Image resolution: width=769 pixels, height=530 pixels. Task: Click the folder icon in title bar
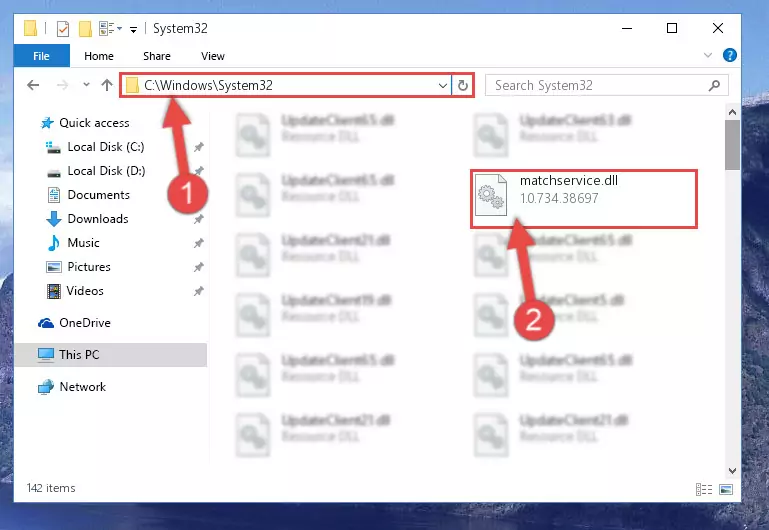(x=30, y=28)
